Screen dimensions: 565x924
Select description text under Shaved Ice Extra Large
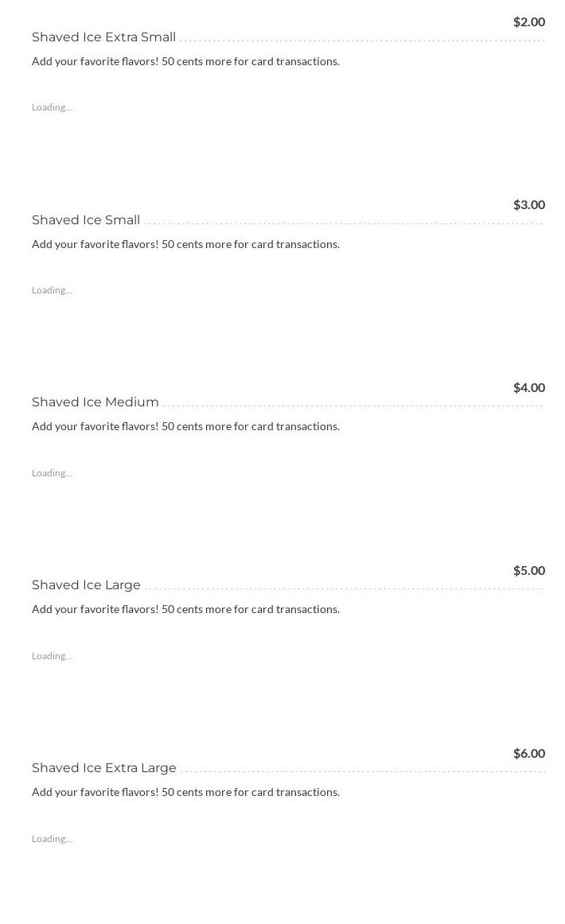point(185,792)
